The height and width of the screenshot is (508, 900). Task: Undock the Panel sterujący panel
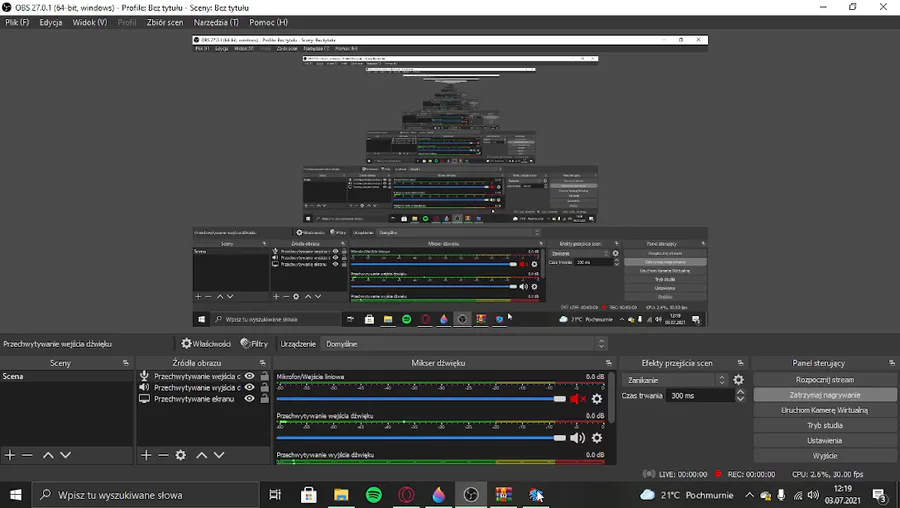[891, 363]
